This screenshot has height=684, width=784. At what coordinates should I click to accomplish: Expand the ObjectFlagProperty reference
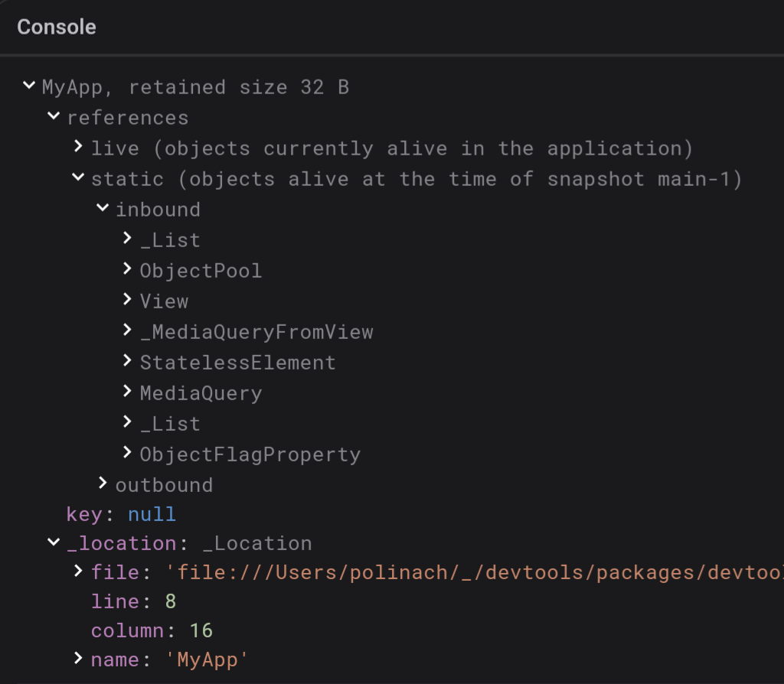(127, 453)
